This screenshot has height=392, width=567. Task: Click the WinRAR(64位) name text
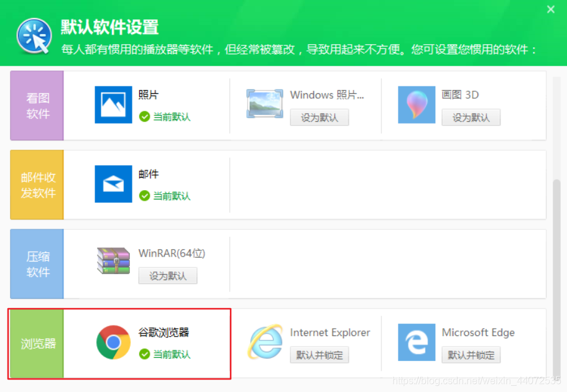coord(172,253)
